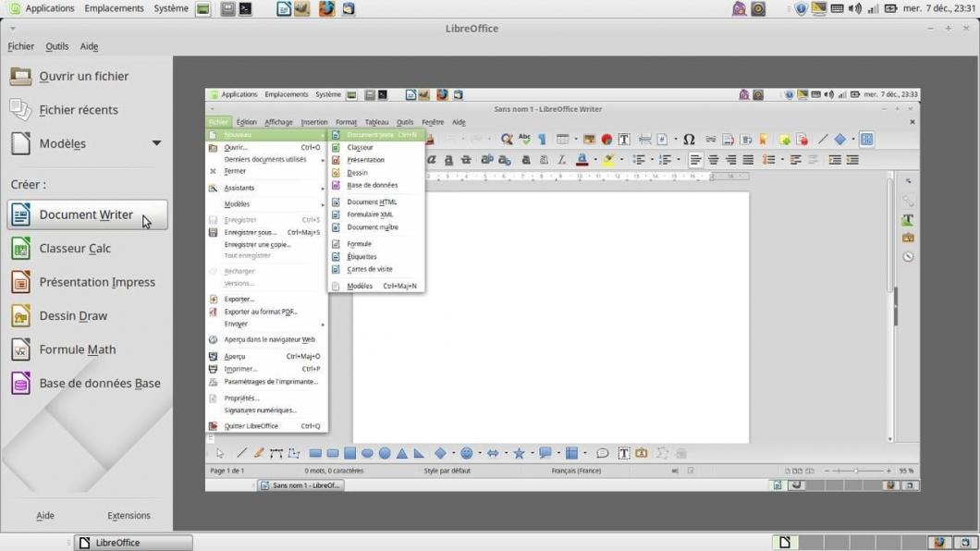
Task: Start a new Présentation Impress
Action: (x=96, y=282)
